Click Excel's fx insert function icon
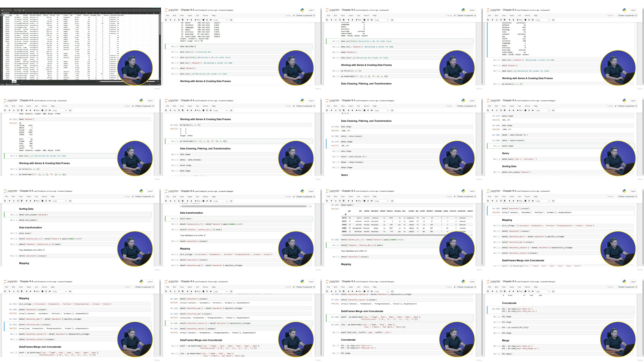The height and width of the screenshot is (362, 644). coord(20,10)
